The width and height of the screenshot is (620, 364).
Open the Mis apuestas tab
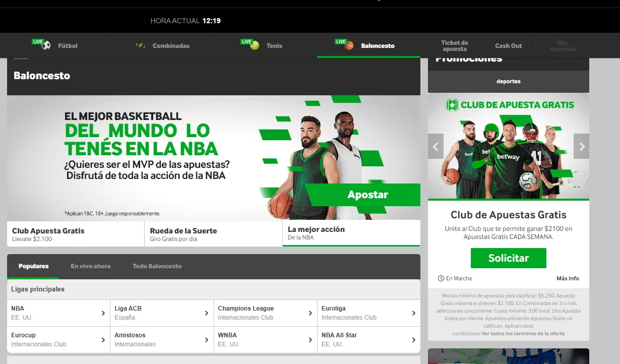coord(562,46)
